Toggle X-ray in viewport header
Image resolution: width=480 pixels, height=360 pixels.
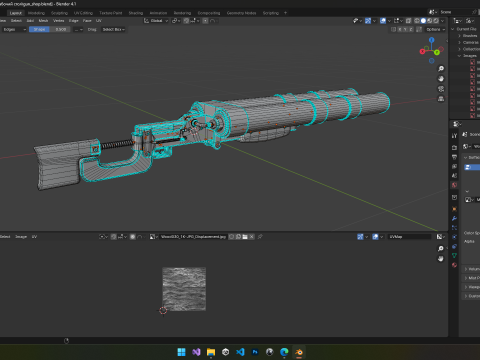click(408, 21)
